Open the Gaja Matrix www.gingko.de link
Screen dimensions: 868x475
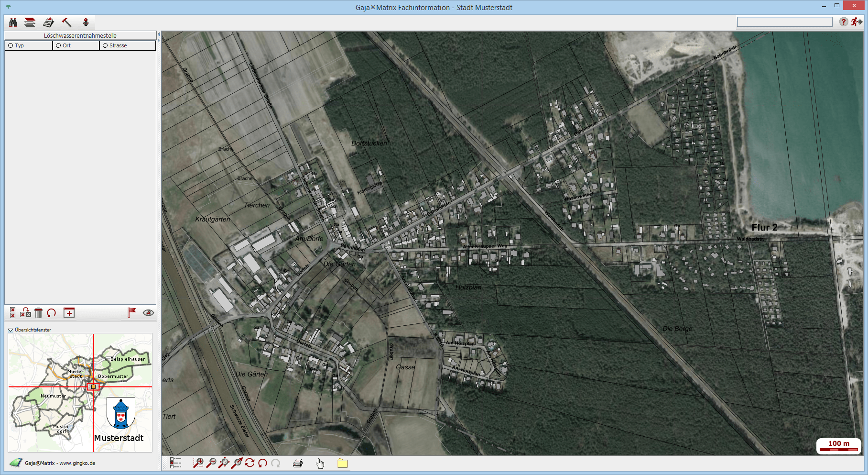click(60, 463)
